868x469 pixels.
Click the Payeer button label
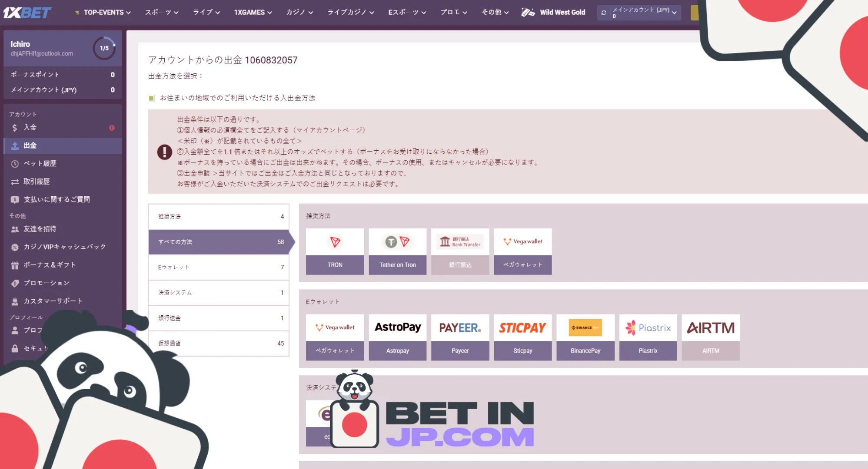pyautogui.click(x=460, y=351)
